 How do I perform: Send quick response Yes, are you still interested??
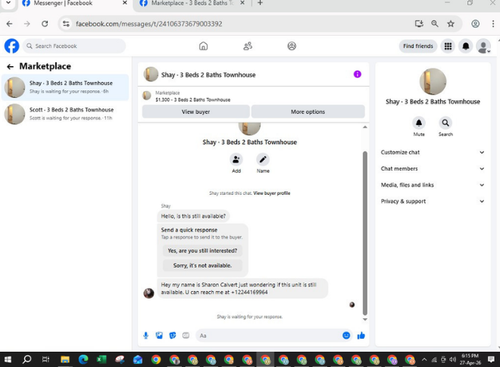click(202, 251)
